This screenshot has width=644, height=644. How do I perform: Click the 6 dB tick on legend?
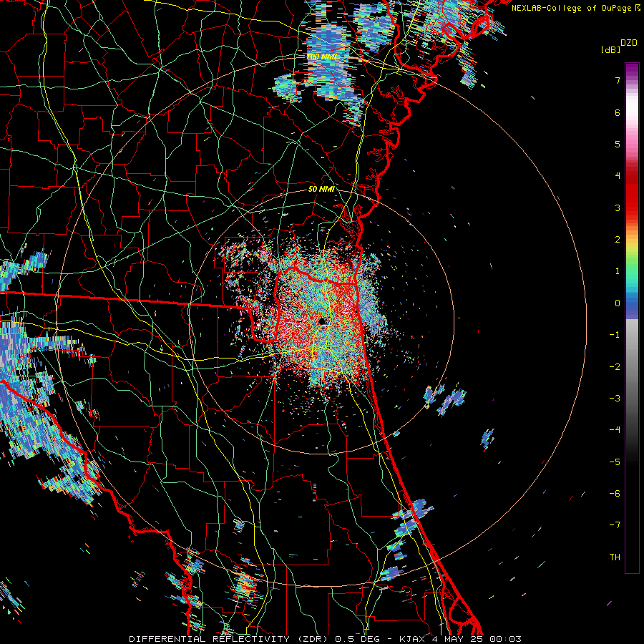tap(618, 112)
